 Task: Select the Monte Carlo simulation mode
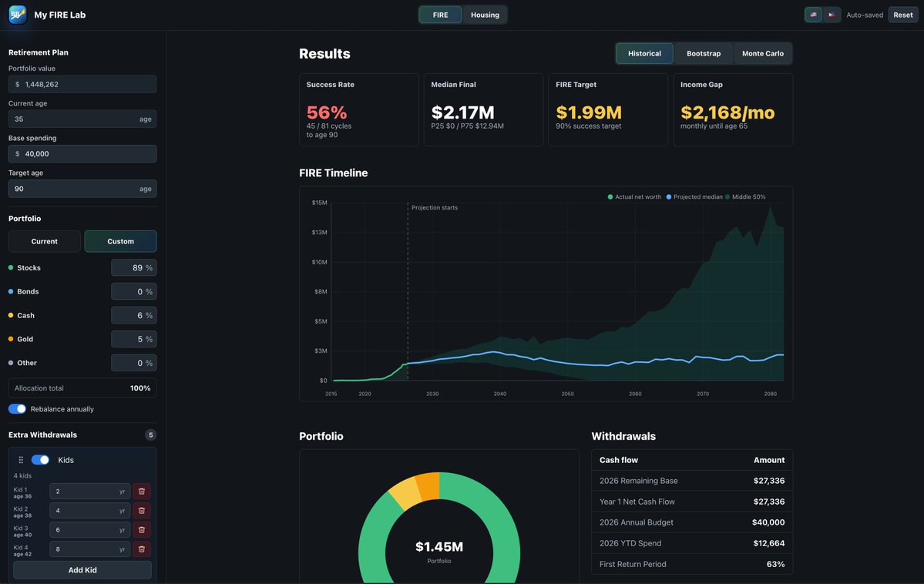point(762,53)
